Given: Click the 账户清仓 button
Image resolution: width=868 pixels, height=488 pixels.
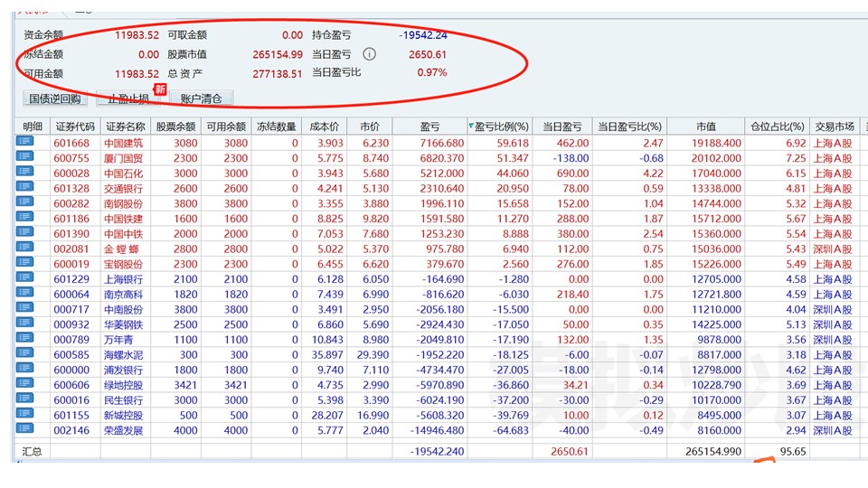Looking at the screenshot, I should tap(201, 99).
